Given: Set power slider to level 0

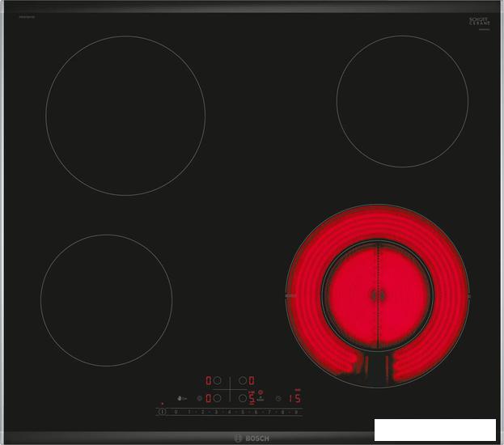Looking at the screenshot, I should [176, 412].
